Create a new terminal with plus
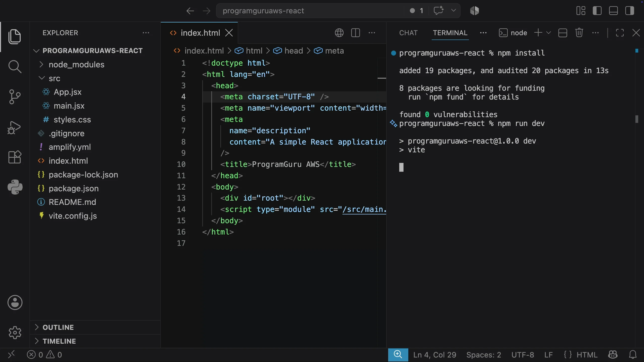Viewport: 644px width, 362px height. point(538,33)
